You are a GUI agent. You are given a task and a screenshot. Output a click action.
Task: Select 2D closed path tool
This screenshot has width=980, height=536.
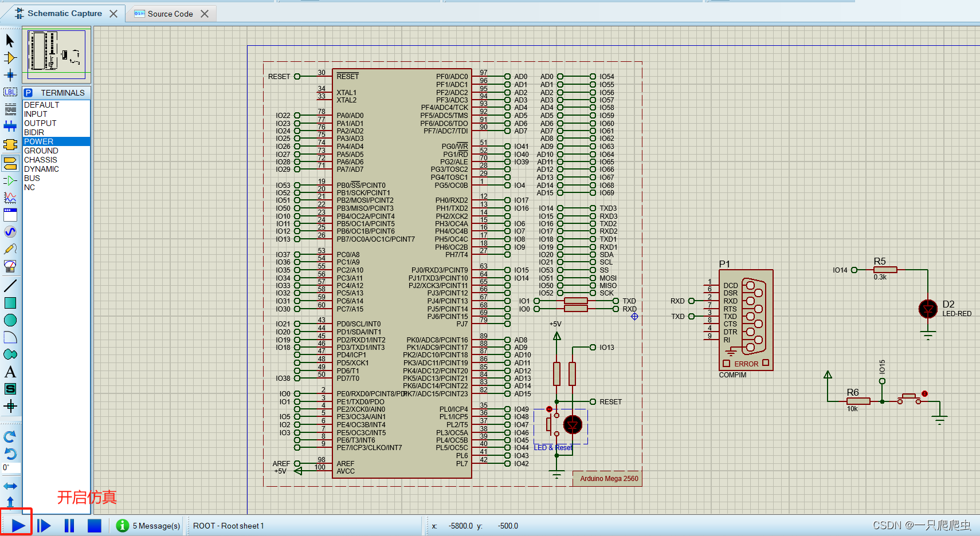(10, 354)
